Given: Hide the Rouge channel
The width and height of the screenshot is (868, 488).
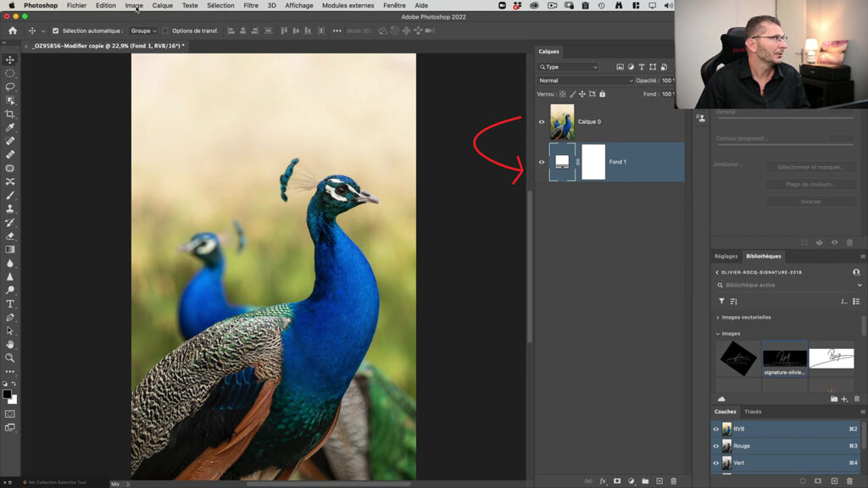Looking at the screenshot, I should 715,446.
